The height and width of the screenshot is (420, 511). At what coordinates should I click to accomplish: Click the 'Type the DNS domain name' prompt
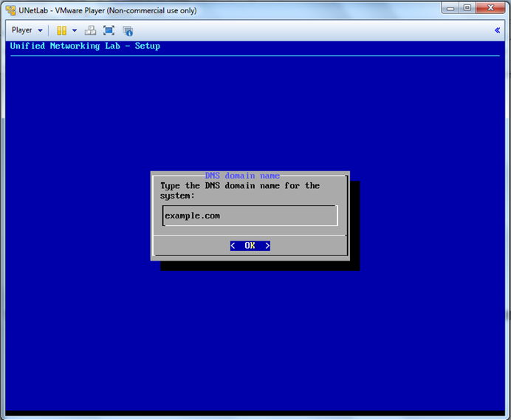[x=240, y=190]
